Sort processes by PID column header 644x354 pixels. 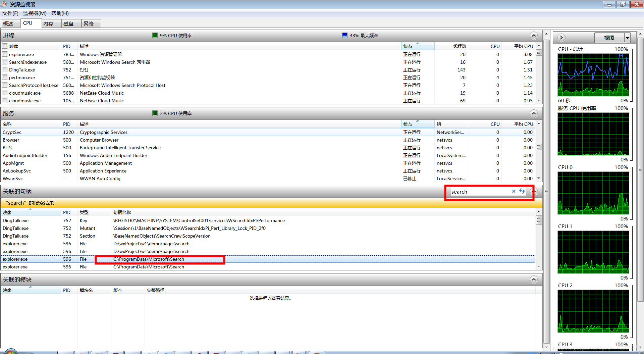tap(69, 46)
